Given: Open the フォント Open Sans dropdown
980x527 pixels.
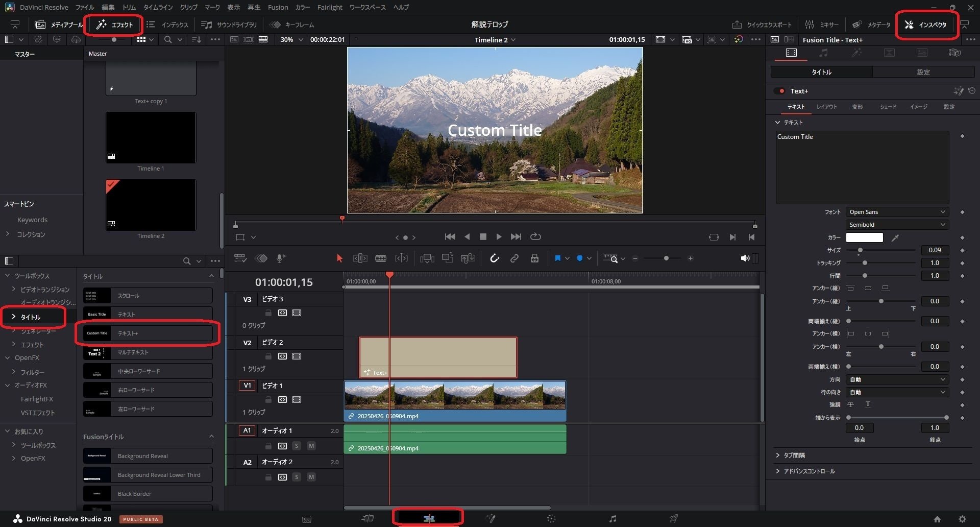Looking at the screenshot, I should click(x=897, y=212).
